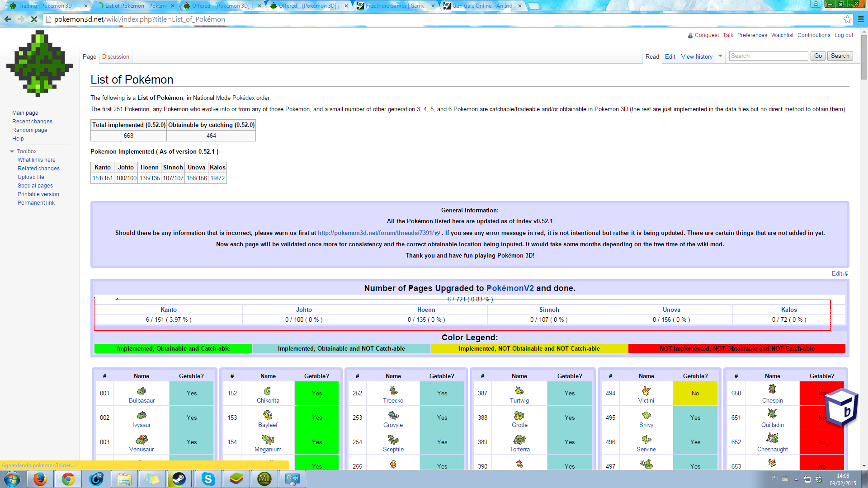Select the Edit tab
The width and height of the screenshot is (868, 488).
tap(670, 57)
